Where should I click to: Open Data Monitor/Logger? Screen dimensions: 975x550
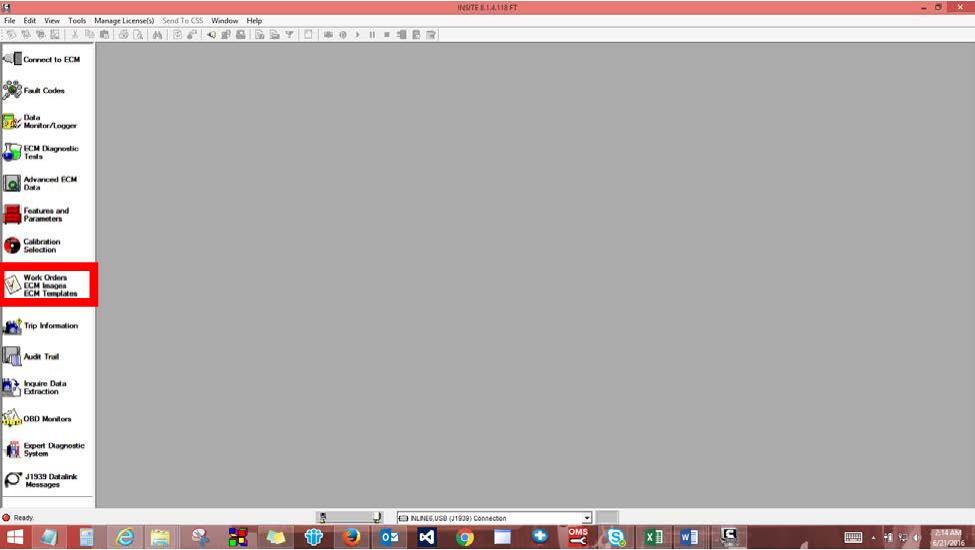click(x=40, y=121)
